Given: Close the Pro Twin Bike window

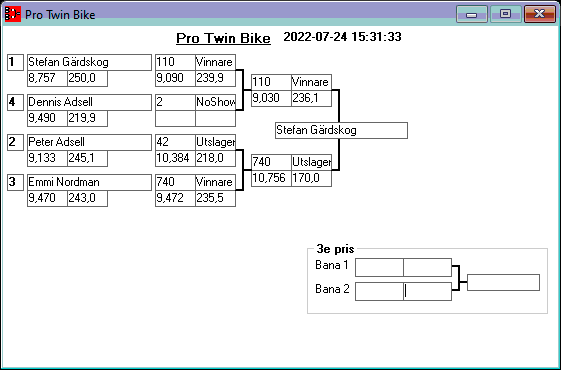Looking at the screenshot, I should tap(540, 14).
